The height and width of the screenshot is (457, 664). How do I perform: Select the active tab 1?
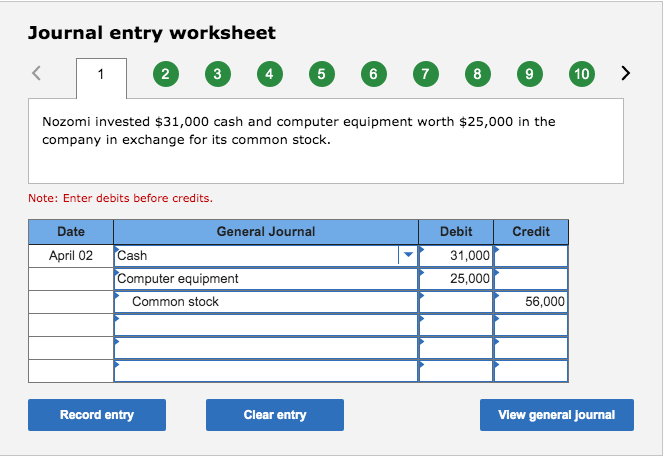[x=101, y=78]
